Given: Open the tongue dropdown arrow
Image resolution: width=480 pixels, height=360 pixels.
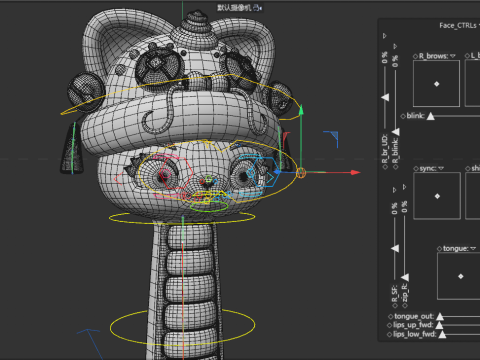Looking at the screenshot, I should (x=473, y=249).
